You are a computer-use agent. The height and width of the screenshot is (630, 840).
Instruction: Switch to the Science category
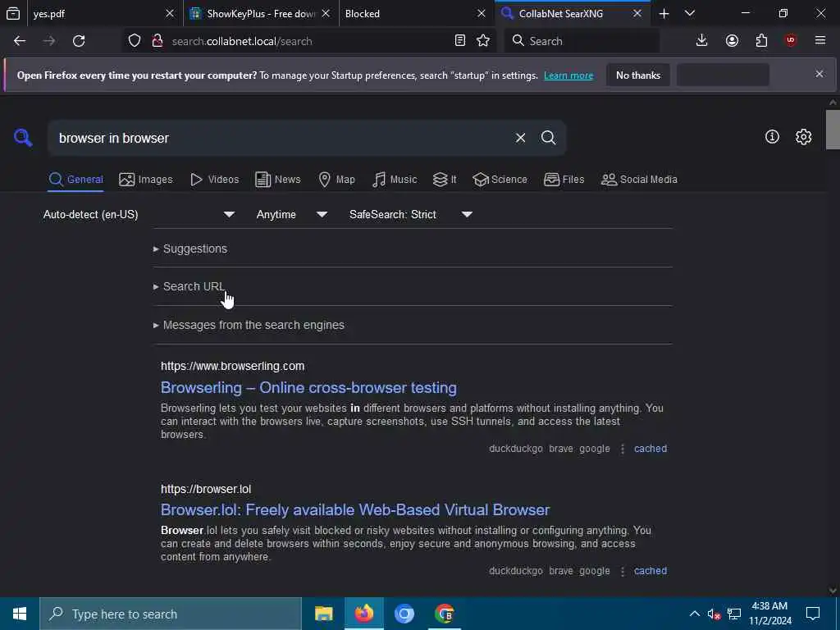tap(500, 180)
